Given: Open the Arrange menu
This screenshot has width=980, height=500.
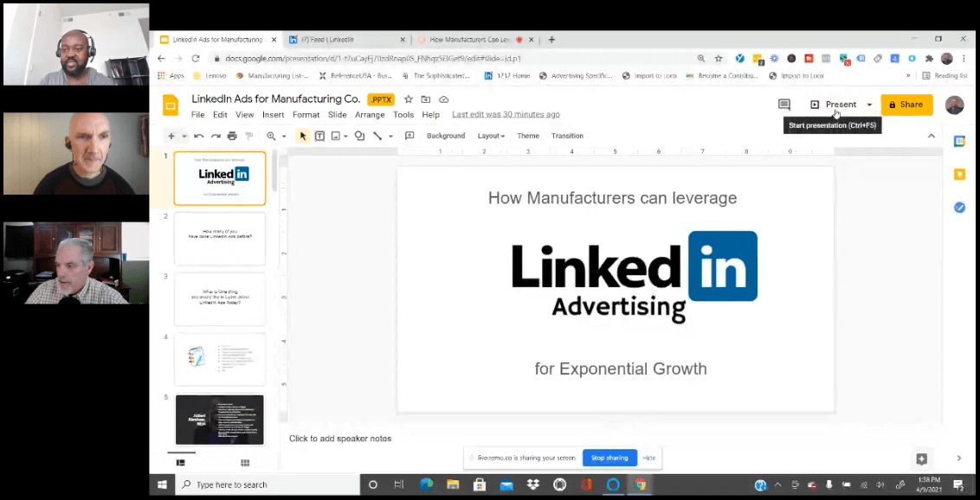Looking at the screenshot, I should coord(370,115).
